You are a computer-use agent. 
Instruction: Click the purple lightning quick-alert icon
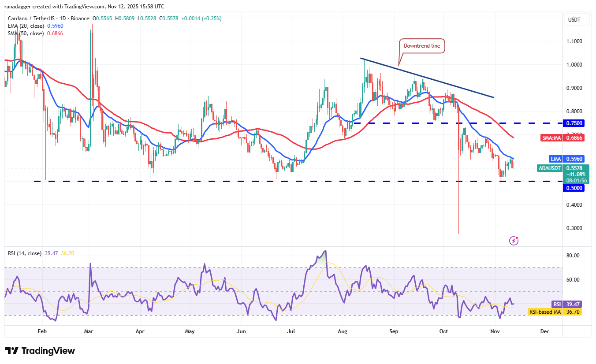[514, 241]
